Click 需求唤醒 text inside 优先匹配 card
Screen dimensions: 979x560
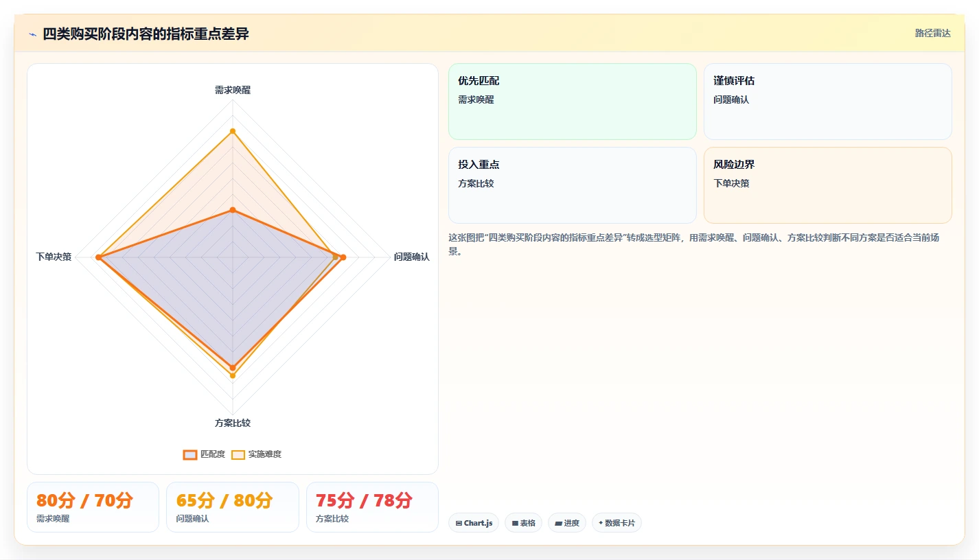476,100
